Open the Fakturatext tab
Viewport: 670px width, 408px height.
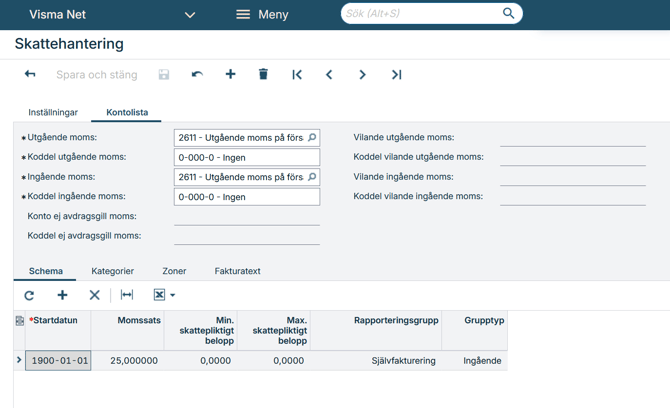click(x=237, y=271)
